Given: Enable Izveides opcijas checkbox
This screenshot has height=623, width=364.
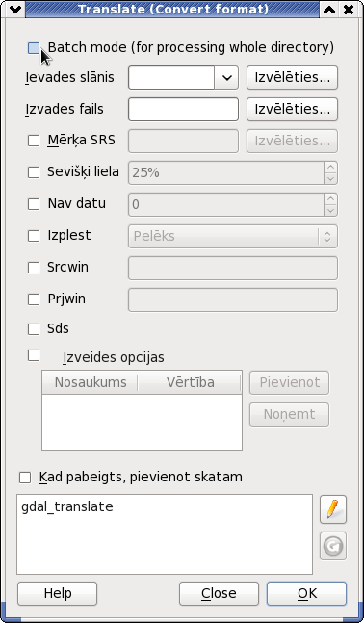Looking at the screenshot, I should click(x=34, y=355).
